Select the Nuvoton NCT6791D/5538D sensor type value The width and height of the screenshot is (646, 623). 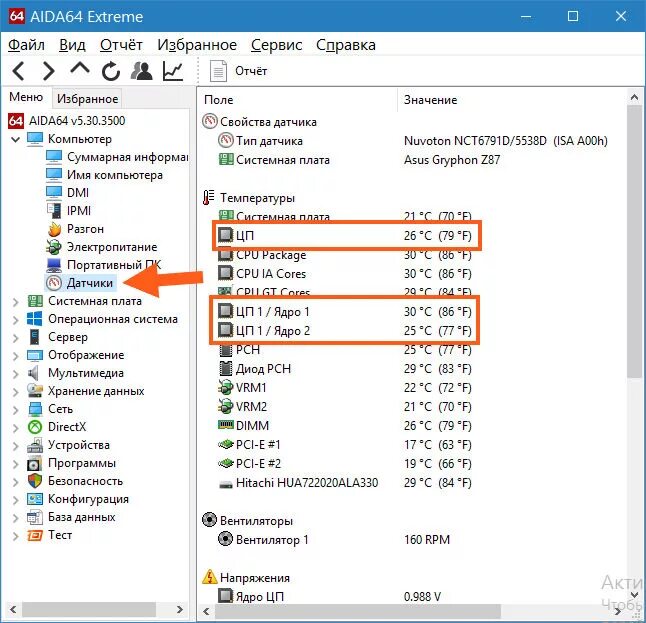pyautogui.click(x=506, y=141)
